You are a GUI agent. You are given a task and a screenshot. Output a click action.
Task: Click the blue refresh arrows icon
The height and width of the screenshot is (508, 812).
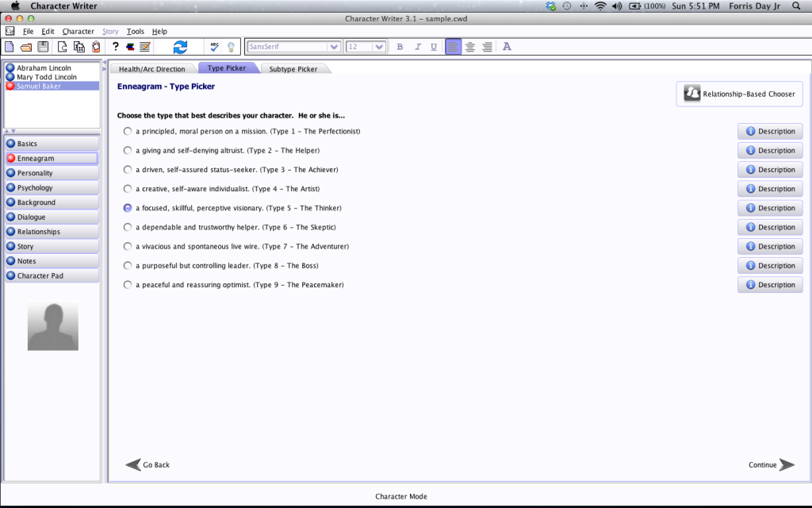coord(180,47)
